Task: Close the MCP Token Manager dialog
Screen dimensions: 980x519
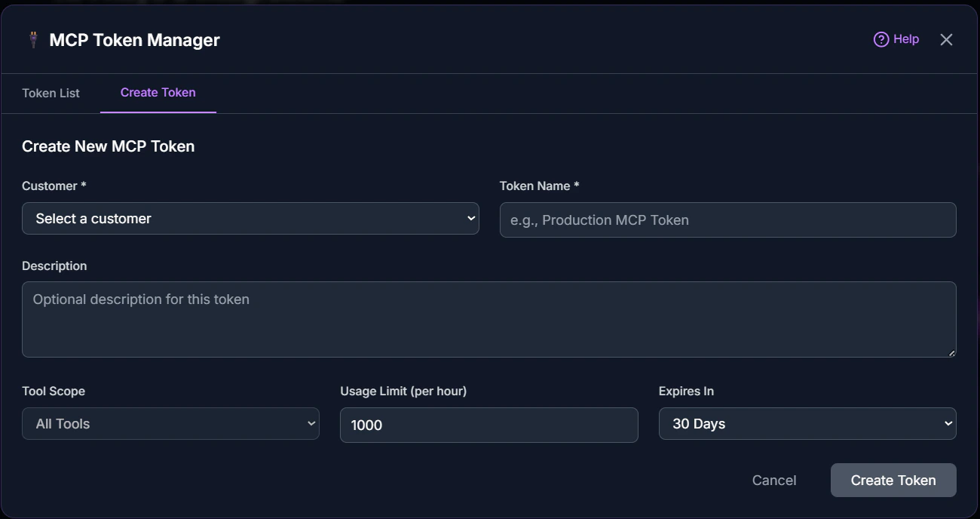Action: (x=946, y=39)
